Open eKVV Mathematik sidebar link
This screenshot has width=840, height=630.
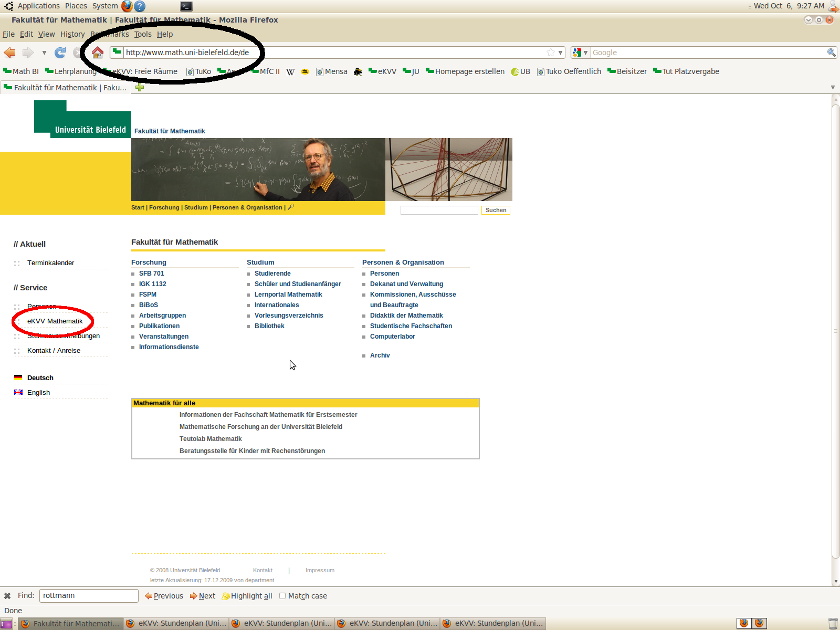point(55,321)
